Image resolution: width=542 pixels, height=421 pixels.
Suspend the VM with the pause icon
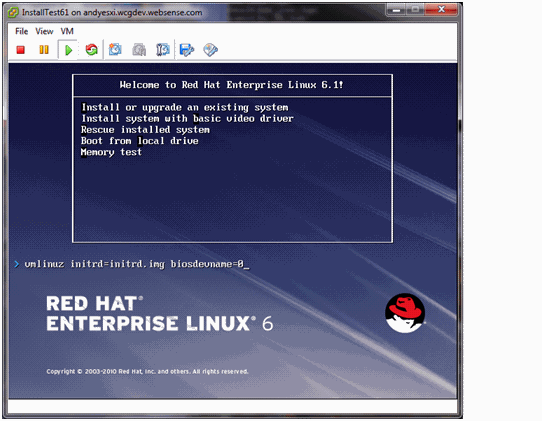pyautogui.click(x=44, y=50)
